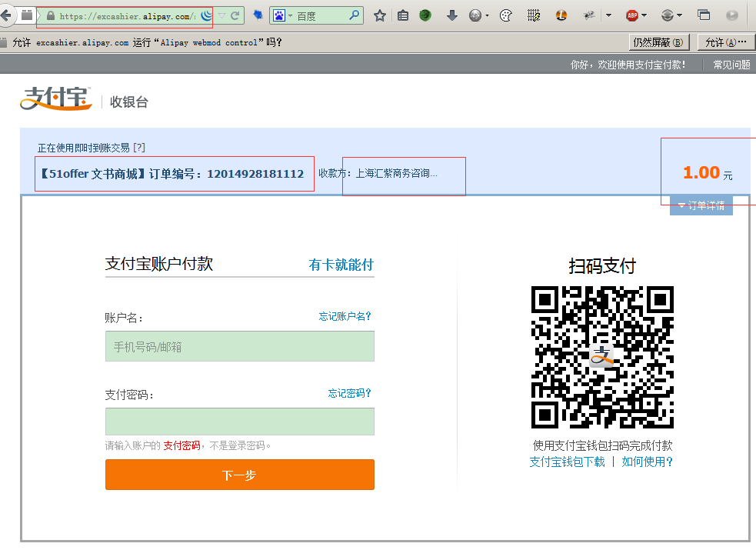This screenshot has height=550, width=756.
Task: Click the 1.00 元 amount text
Action: [x=708, y=172]
